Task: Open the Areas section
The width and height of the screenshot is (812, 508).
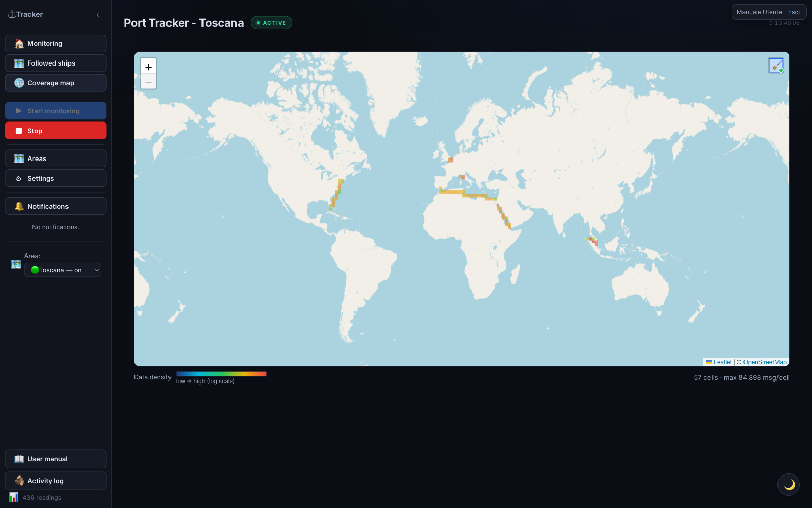Action: click(x=55, y=158)
